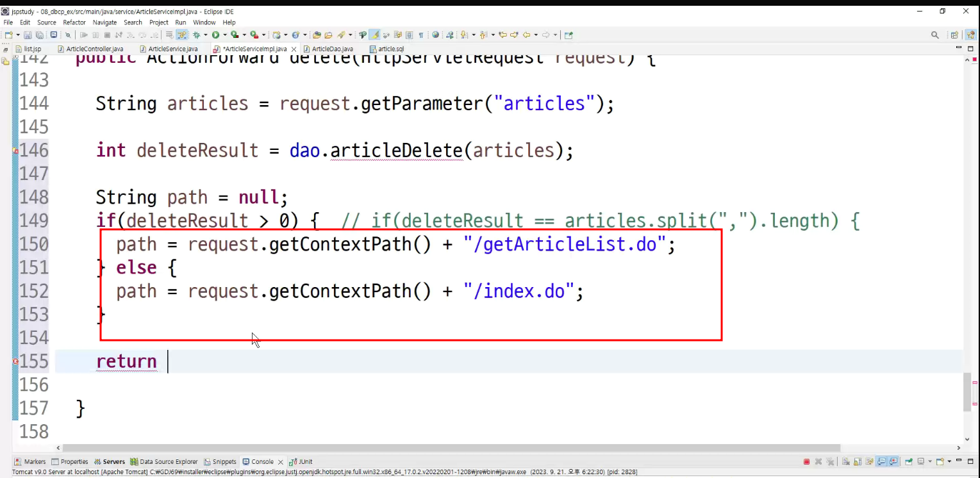Click the Coverage run icon

point(235,35)
